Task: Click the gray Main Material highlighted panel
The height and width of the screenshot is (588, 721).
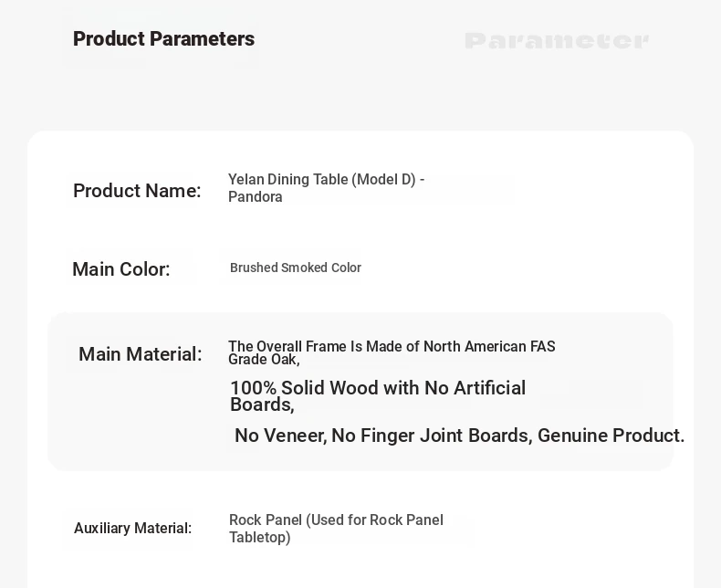Action: pyautogui.click(x=360, y=392)
